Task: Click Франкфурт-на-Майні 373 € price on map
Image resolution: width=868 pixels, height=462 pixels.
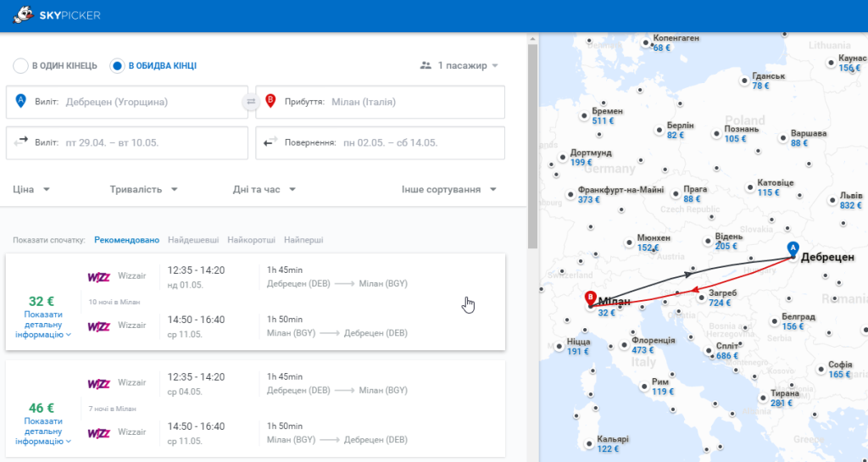Action: (588, 200)
